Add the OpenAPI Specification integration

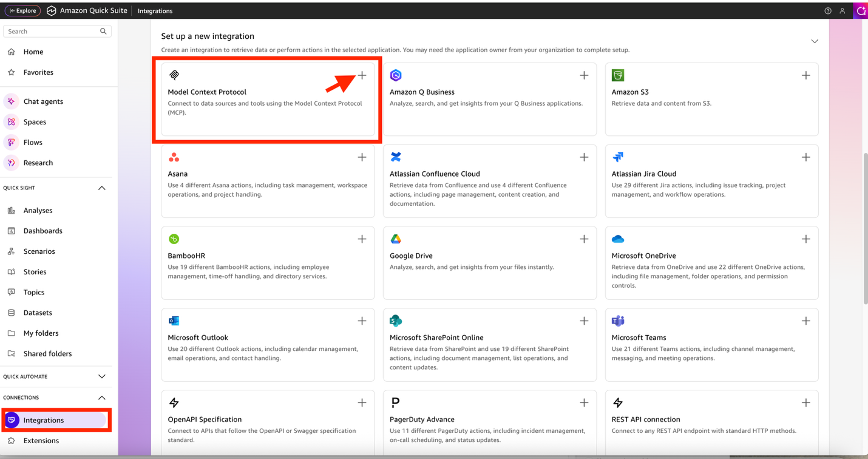[x=362, y=403]
